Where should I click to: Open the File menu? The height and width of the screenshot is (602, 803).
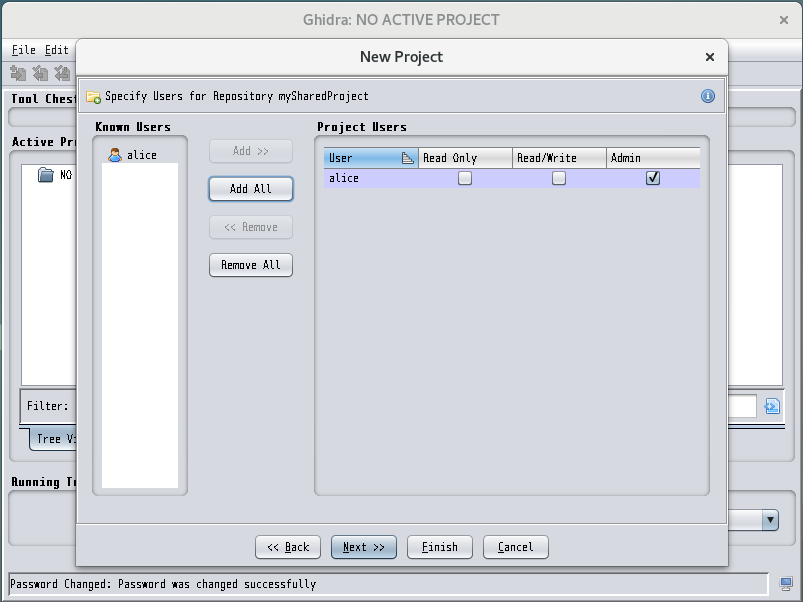click(24, 50)
